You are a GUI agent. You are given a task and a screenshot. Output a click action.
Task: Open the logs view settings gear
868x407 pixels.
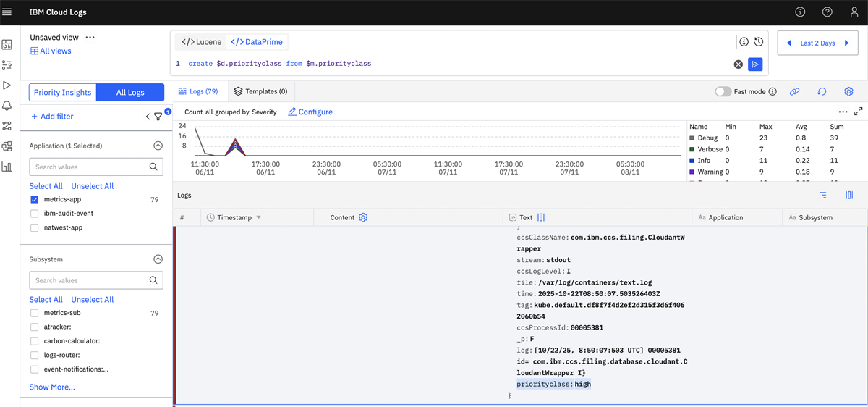tap(849, 92)
